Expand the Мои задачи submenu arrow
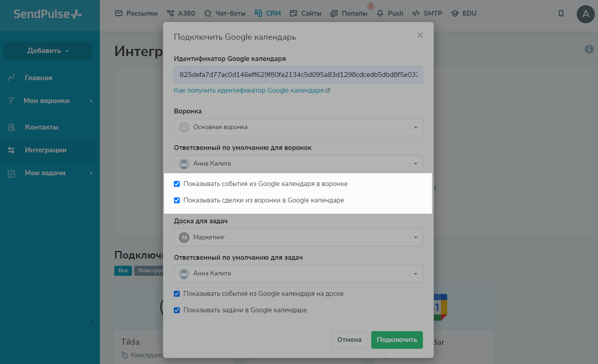 pyautogui.click(x=91, y=173)
